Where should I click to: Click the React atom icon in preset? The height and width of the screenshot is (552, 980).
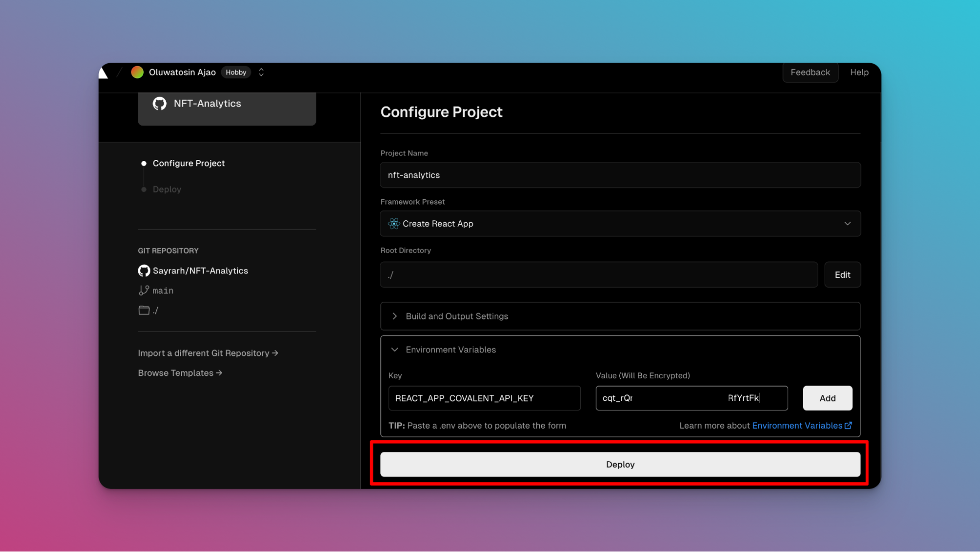point(394,224)
